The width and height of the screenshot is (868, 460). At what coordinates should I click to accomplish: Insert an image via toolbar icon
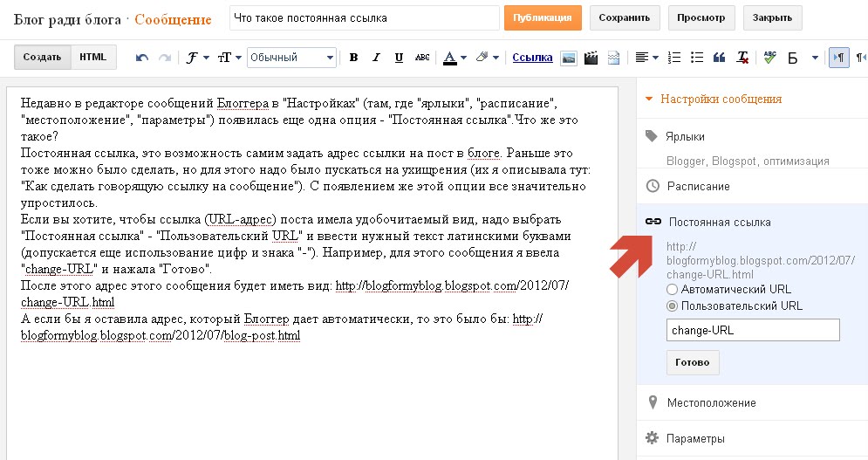coord(569,58)
